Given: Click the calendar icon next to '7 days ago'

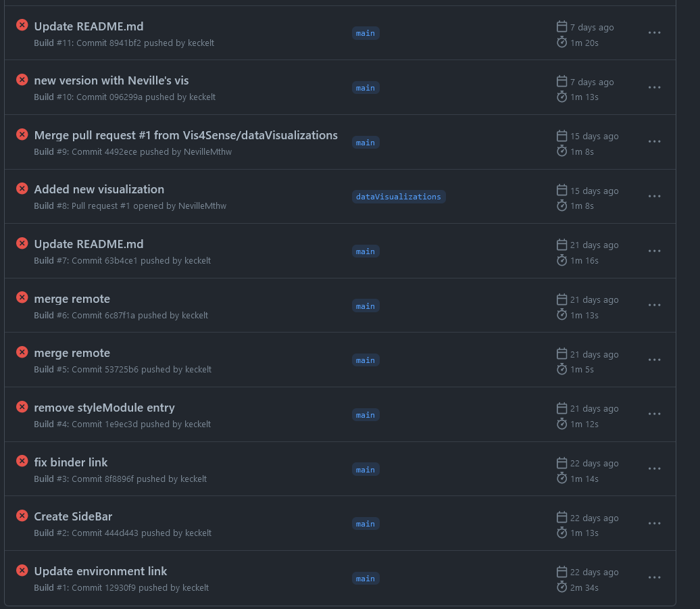Looking at the screenshot, I should tap(561, 26).
